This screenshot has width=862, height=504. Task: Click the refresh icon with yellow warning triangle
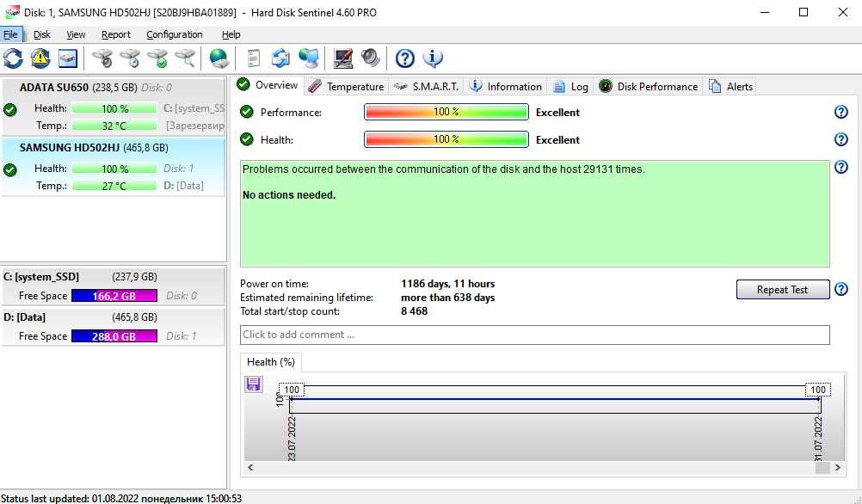[40, 58]
